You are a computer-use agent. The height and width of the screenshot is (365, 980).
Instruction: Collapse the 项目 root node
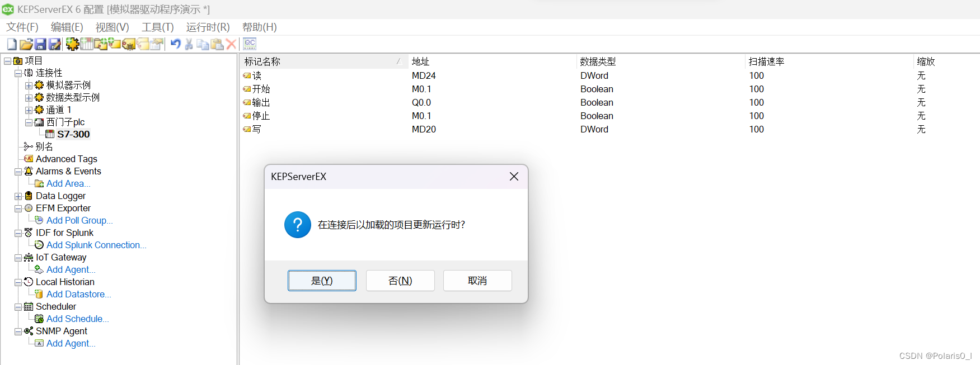click(7, 61)
